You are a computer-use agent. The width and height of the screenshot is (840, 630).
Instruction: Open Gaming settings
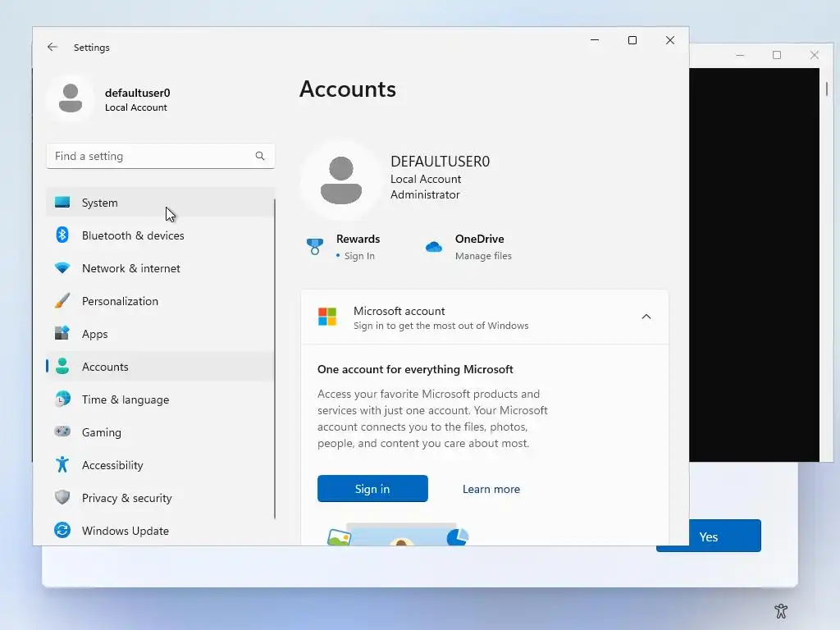(x=160, y=431)
